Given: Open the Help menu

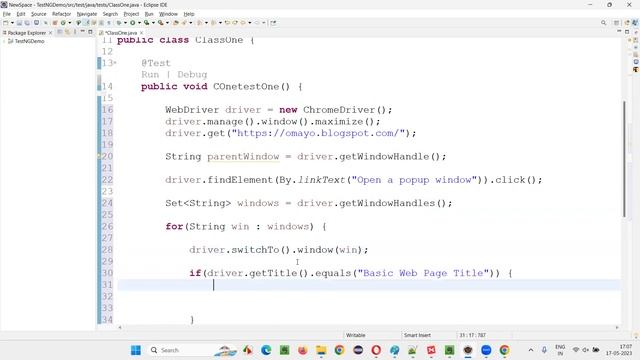Looking at the screenshot, I should click(x=189, y=14).
